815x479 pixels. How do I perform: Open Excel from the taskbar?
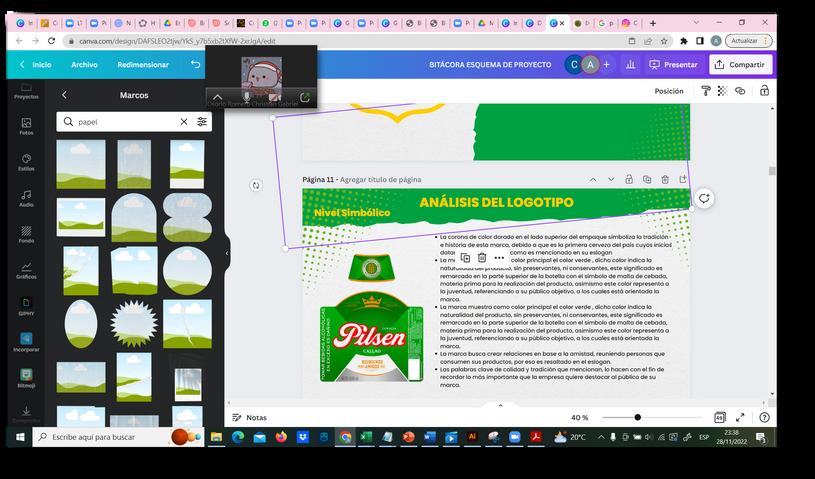tap(366, 437)
